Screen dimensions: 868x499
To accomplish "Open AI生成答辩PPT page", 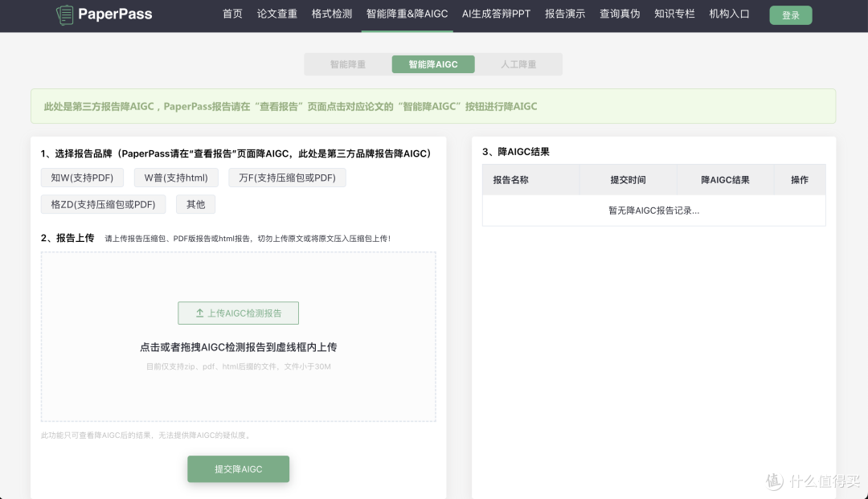I will pyautogui.click(x=496, y=14).
